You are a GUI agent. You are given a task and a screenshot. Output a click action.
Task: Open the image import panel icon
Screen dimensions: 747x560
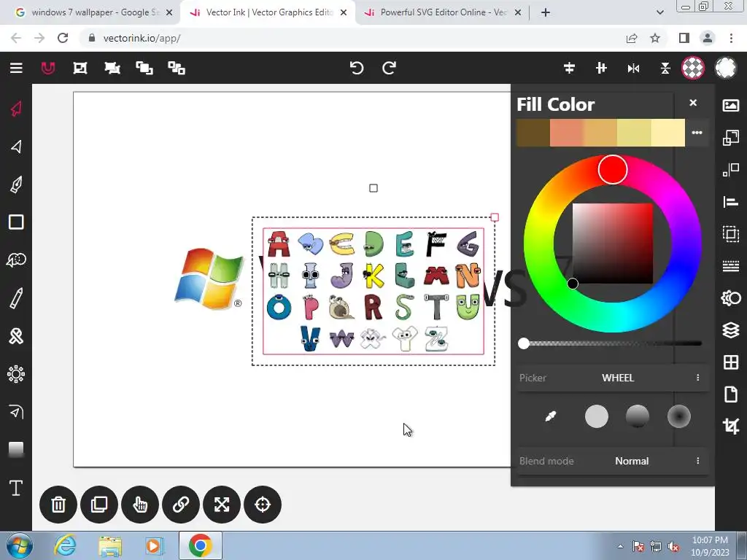[731, 105]
